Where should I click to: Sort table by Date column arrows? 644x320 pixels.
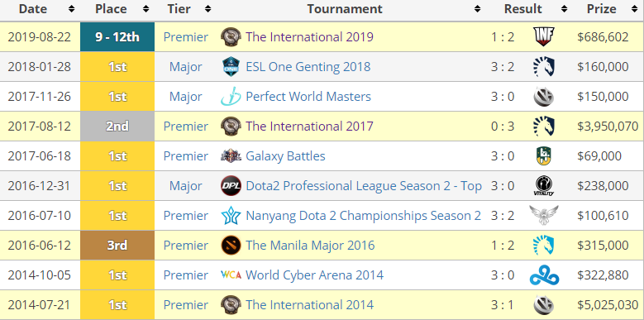pyautogui.click(x=71, y=8)
